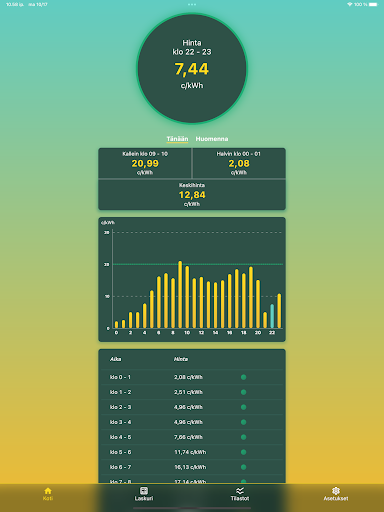Select the Tänään tab
Image resolution: width=384 pixels, height=512 pixels.
(177, 139)
